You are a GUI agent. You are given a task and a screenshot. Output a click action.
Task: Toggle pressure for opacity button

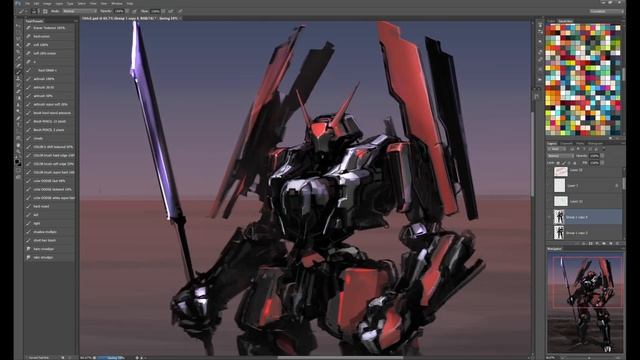click(x=134, y=11)
